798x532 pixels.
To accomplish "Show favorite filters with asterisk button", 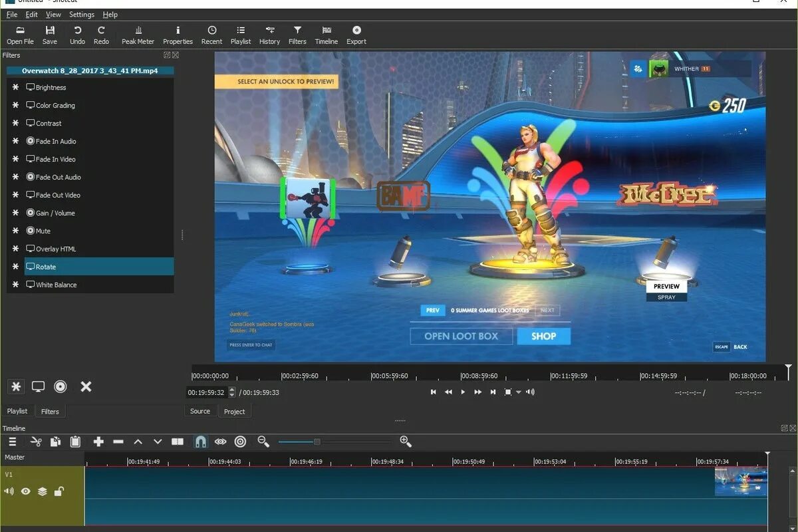I will (x=16, y=386).
